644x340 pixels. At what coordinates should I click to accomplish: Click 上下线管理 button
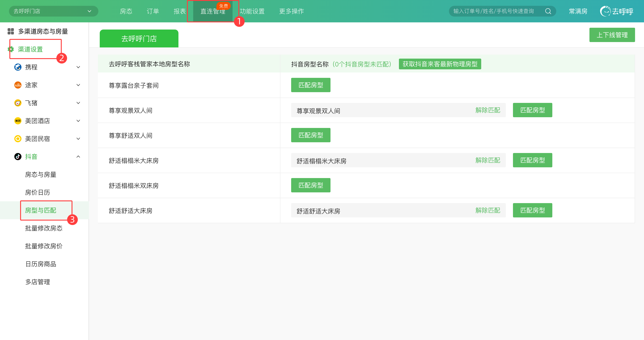(x=612, y=35)
